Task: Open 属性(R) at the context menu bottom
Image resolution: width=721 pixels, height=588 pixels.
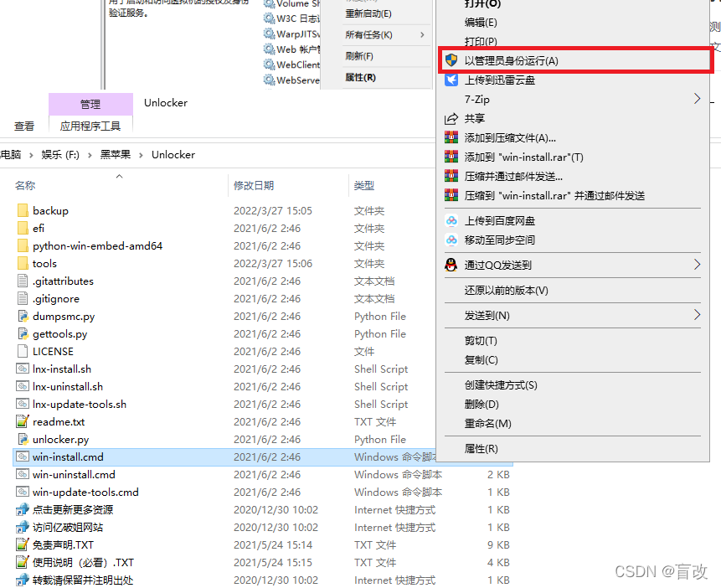Action: click(481, 449)
